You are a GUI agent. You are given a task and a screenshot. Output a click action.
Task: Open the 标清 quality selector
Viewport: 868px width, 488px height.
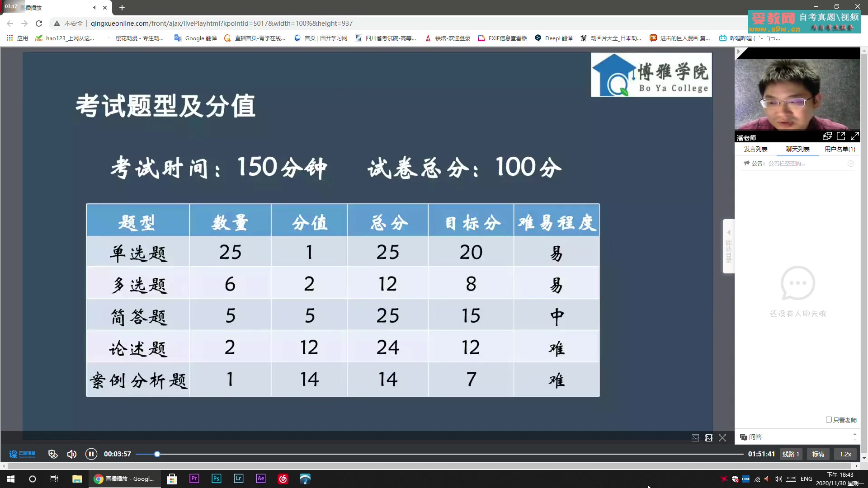click(x=818, y=454)
